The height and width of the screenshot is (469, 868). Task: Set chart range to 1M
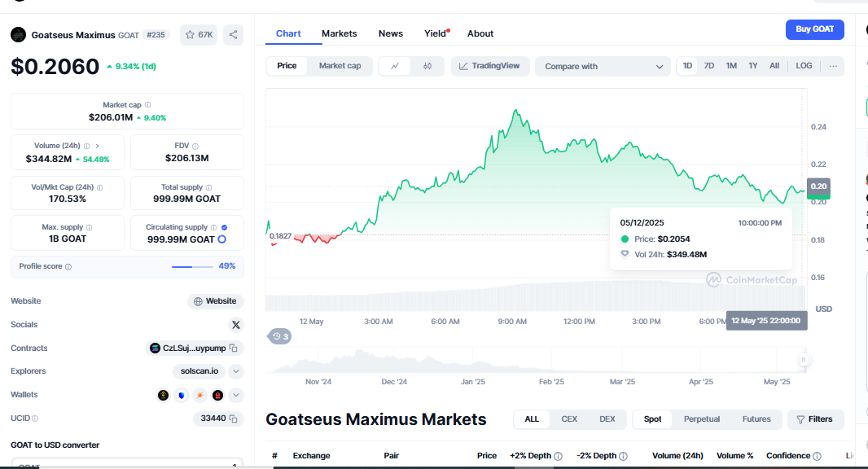tap(731, 66)
